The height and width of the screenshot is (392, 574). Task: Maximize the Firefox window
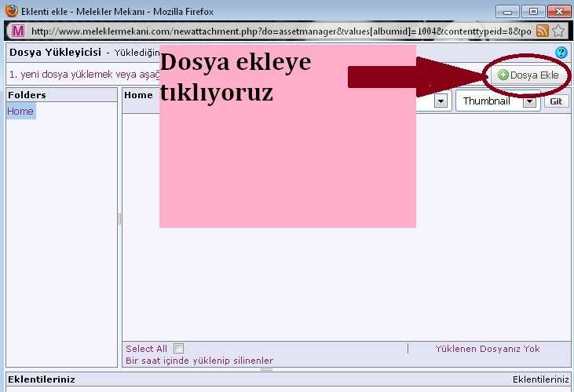tap(533, 12)
